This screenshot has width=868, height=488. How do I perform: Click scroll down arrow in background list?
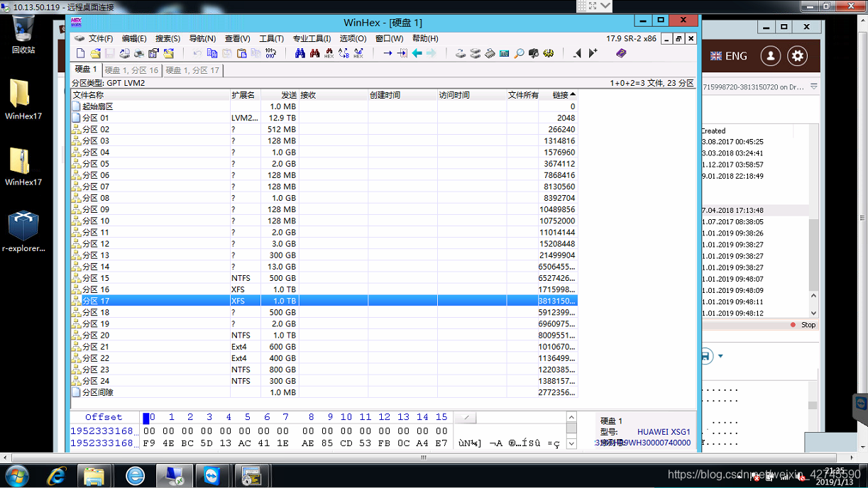point(814,313)
